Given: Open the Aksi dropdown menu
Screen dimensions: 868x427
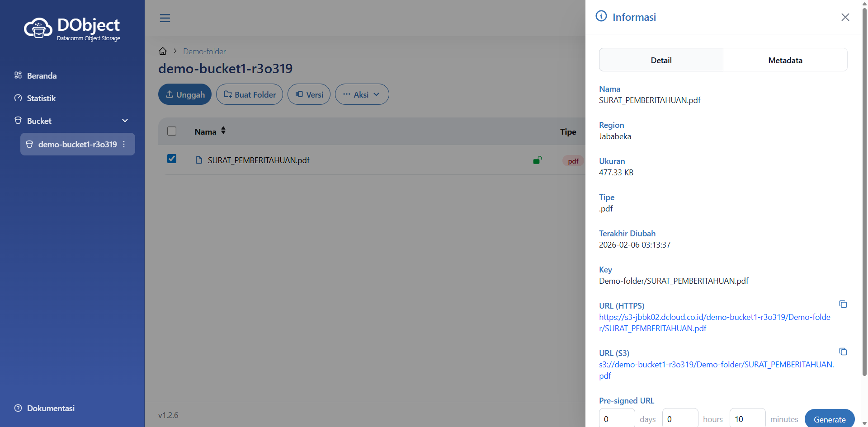Looking at the screenshot, I should (x=362, y=94).
